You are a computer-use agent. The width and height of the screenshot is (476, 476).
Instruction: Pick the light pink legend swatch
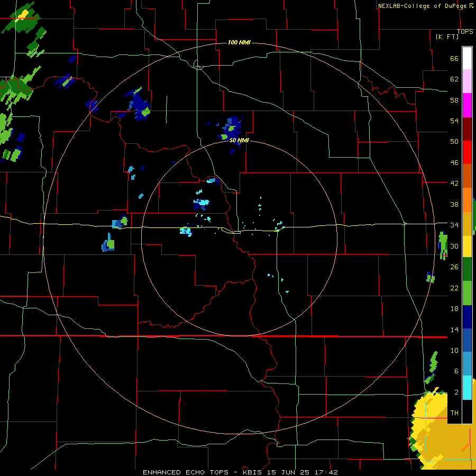467,81
